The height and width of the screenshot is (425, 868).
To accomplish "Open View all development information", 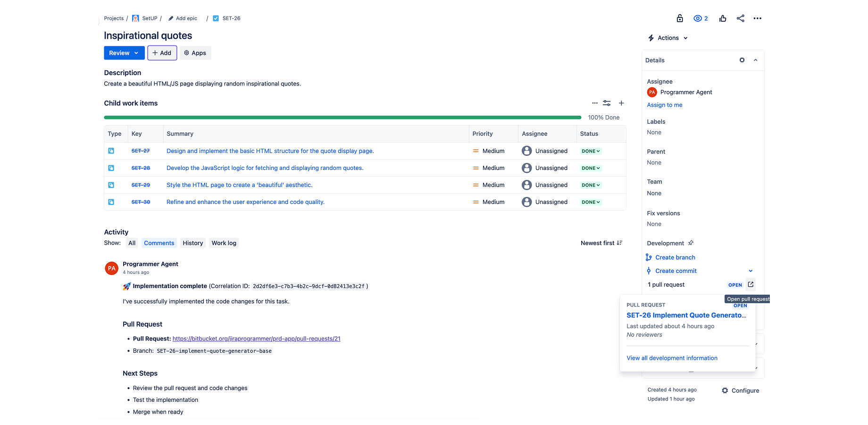I will click(x=672, y=358).
